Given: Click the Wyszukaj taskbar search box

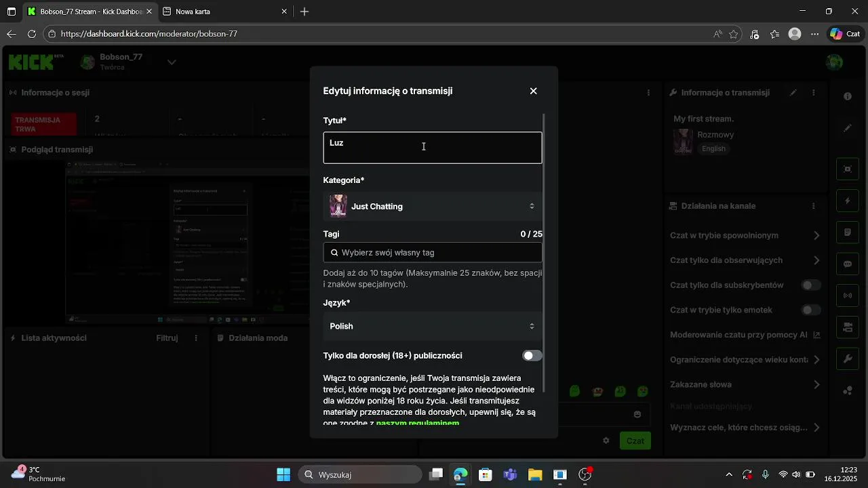Looking at the screenshot, I should [360, 474].
